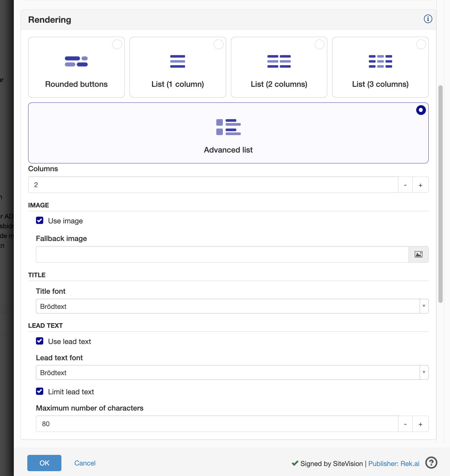Screen dimensions: 450x476
Task: Open the Lead text font dropdown
Action: (x=424, y=372)
